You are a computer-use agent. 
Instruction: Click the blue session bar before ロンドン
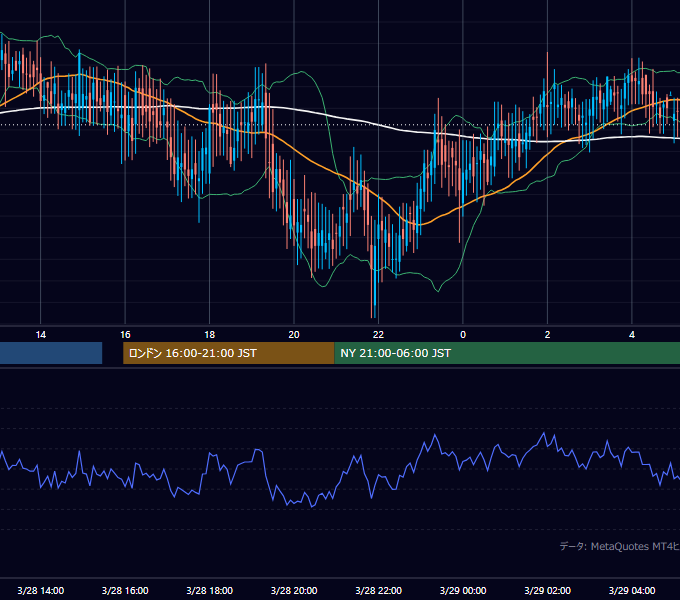coord(51,353)
